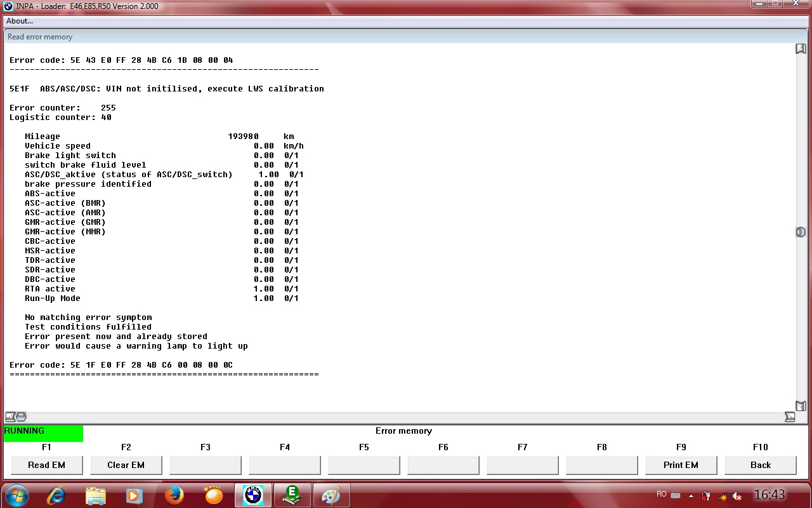This screenshot has height=508, width=812.
Task: Click the 'switch brake fluid level' row
Action: coord(162,165)
